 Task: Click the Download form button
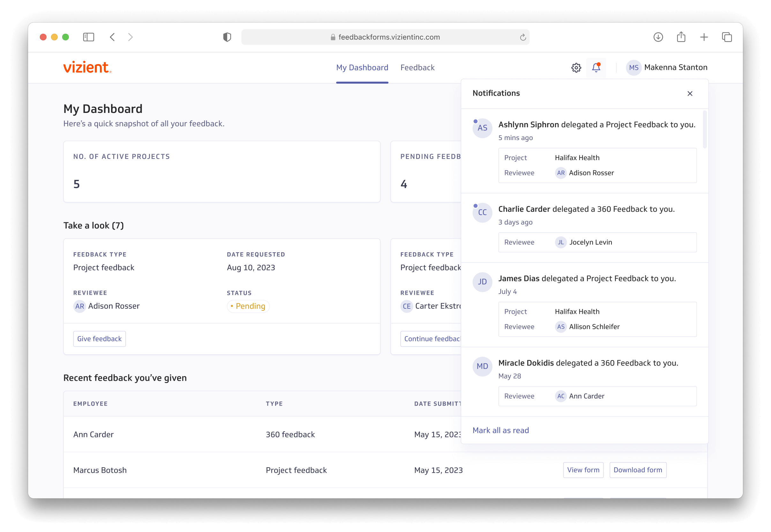click(x=638, y=470)
